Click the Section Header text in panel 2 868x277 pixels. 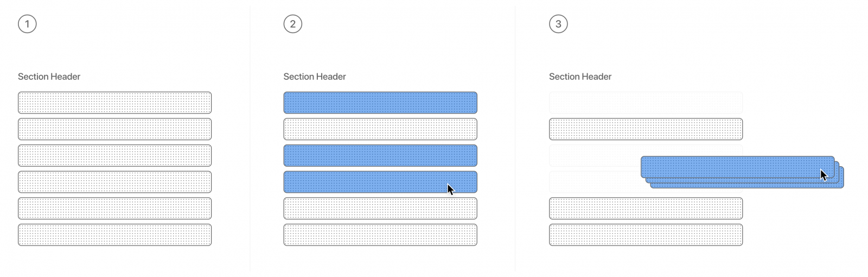pyautogui.click(x=315, y=77)
